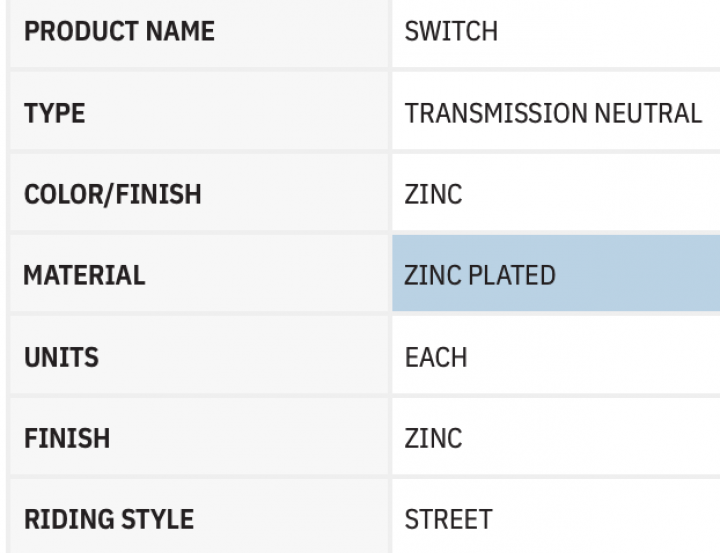This screenshot has height=553, width=720.
Task: Click the highlighted ZINC PLATED cell
Action: (x=556, y=273)
